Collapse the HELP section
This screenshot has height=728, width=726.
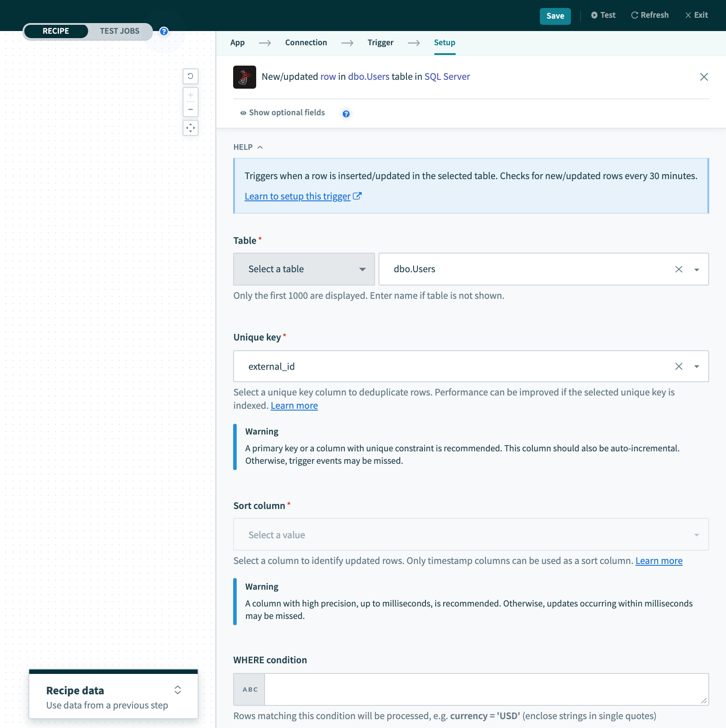[x=248, y=147]
